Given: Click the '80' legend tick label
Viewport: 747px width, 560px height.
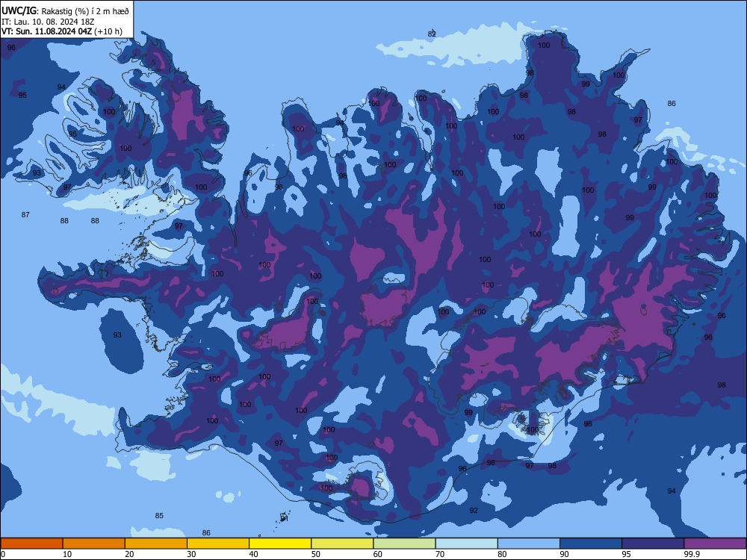Looking at the screenshot, I should point(502,554).
